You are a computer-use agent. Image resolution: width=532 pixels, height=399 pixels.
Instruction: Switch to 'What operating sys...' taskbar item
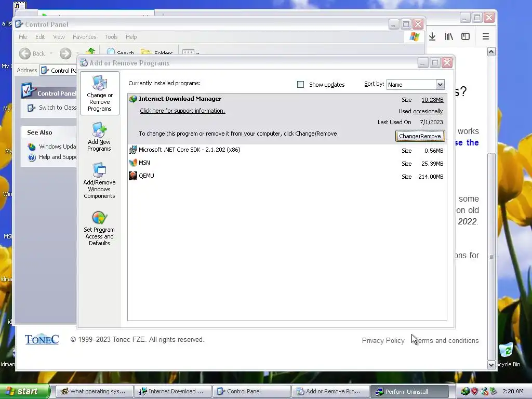94,391
